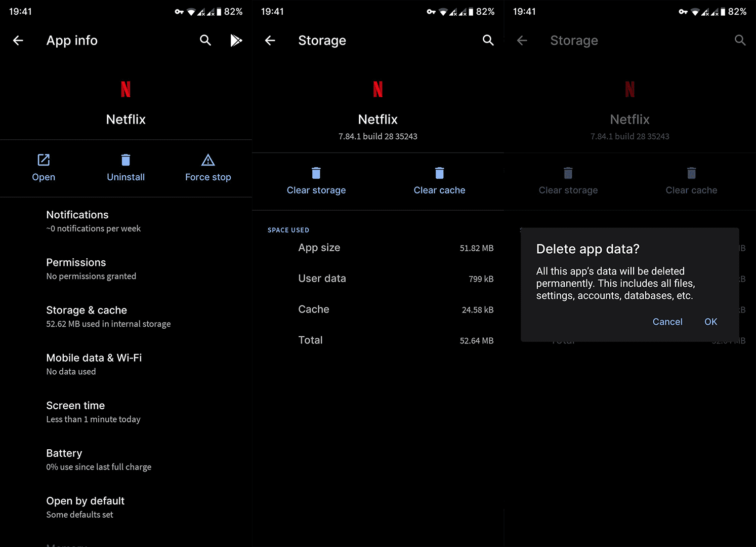This screenshot has width=756, height=547.
Task: Open Storage & cache
Action: point(126,317)
